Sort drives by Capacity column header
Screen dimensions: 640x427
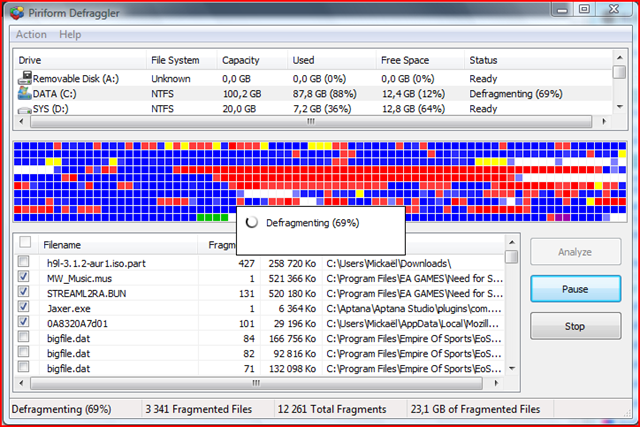click(252, 60)
